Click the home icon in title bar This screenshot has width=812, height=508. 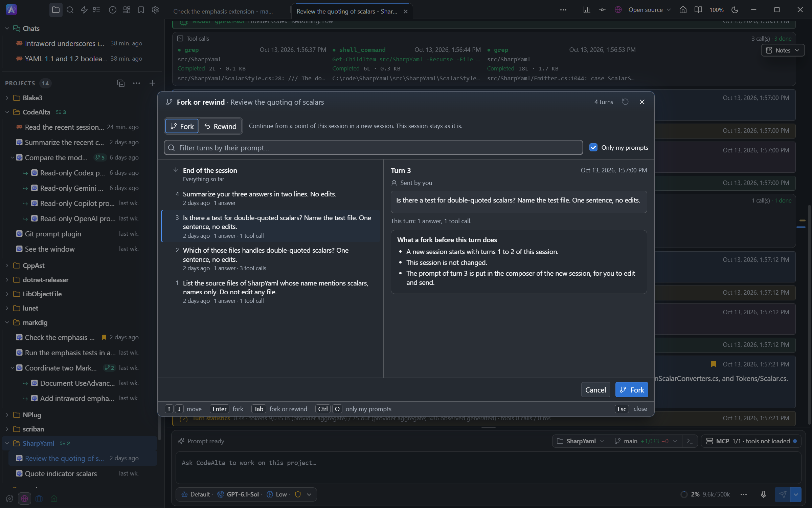coord(683,10)
